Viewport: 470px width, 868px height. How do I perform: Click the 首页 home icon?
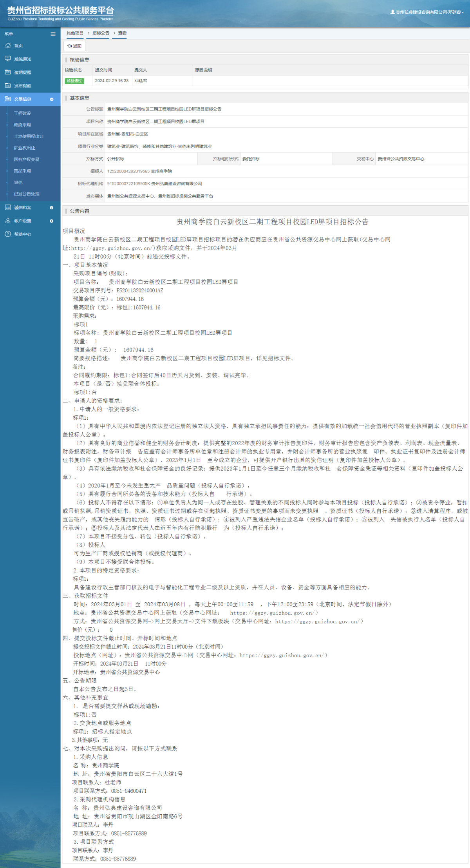pos(8,46)
